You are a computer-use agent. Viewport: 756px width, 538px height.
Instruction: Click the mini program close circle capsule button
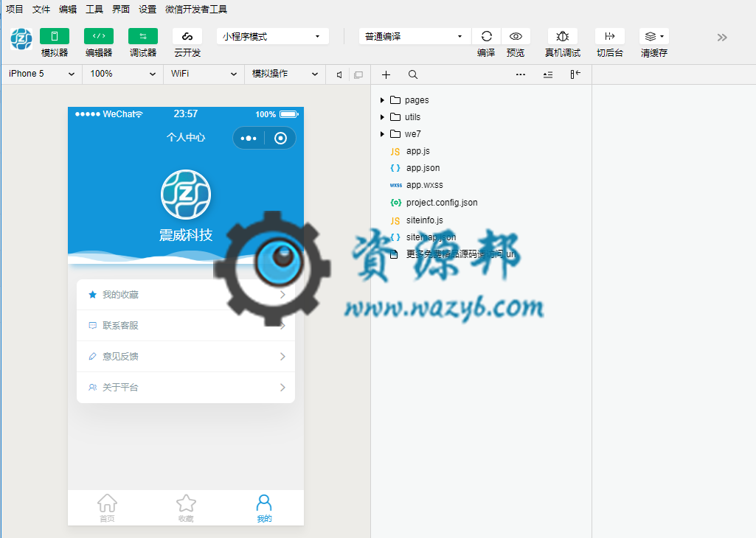point(280,139)
